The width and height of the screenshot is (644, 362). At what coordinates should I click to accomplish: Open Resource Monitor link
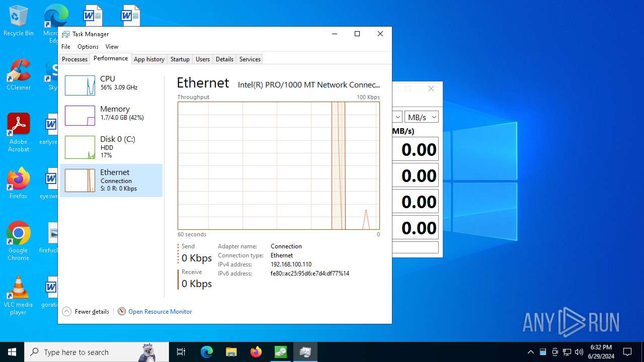160,312
